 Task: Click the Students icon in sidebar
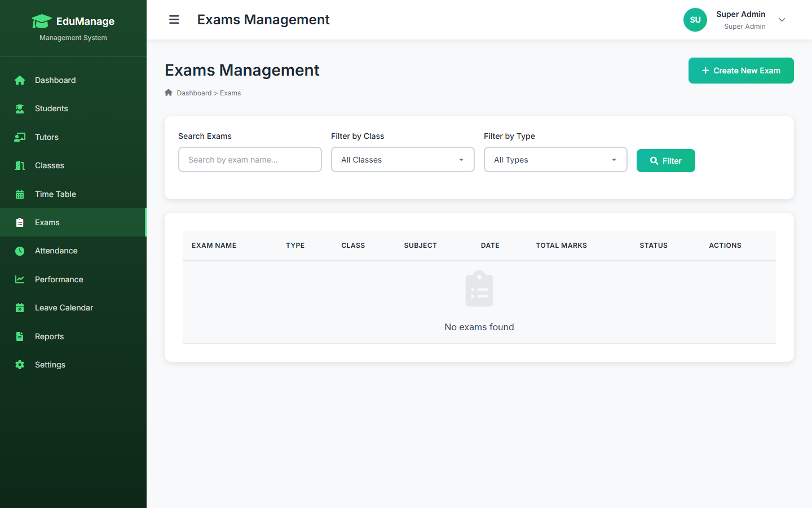(20, 108)
